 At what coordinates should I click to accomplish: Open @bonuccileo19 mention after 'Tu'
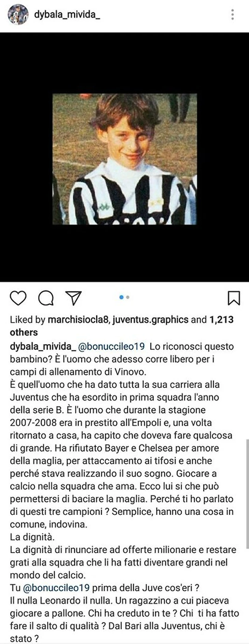tap(56, 588)
